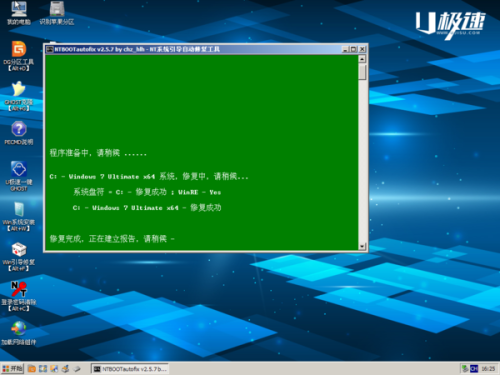Minimize the NTBOOTautofix window
The width and height of the screenshot is (500, 375).
345,49
